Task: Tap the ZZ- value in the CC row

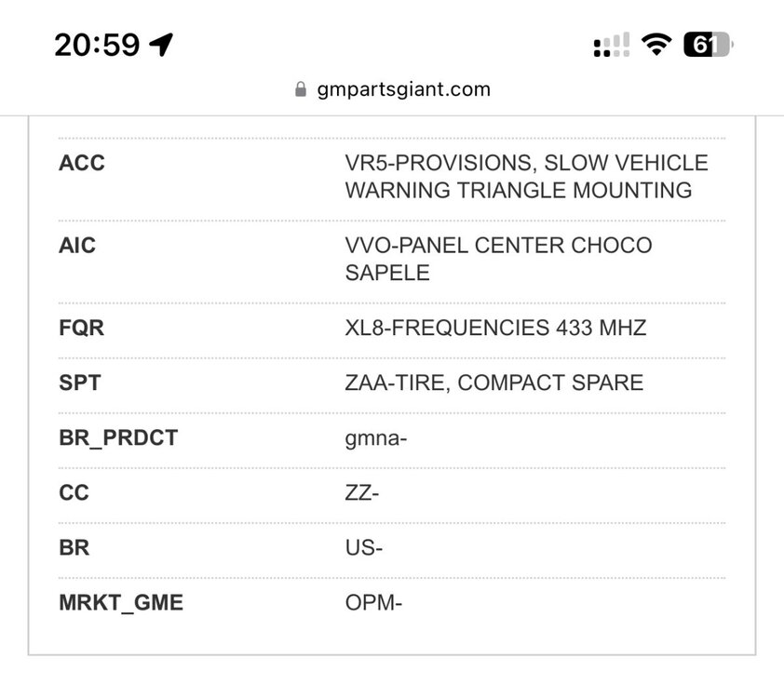Action: [x=362, y=492]
